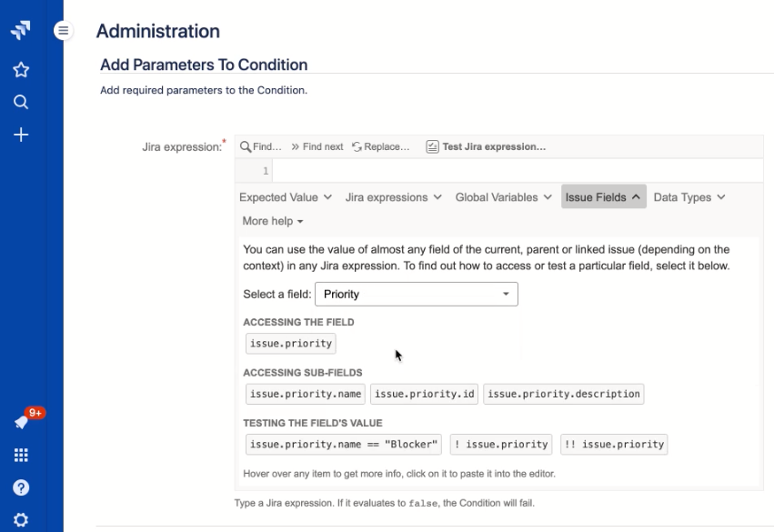
Task: Open notifications with 9+ badge
Action: point(21,422)
